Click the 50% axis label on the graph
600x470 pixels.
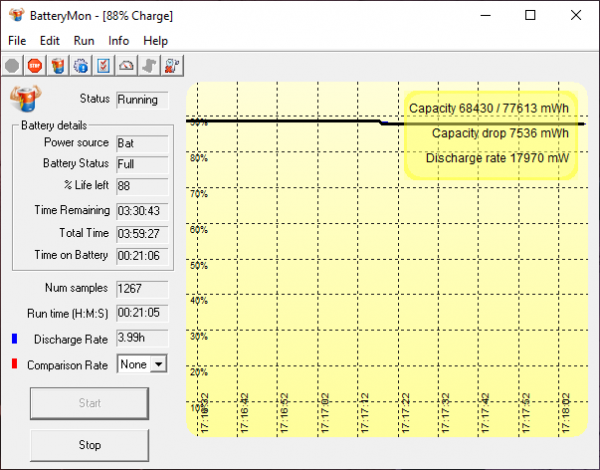(199, 266)
